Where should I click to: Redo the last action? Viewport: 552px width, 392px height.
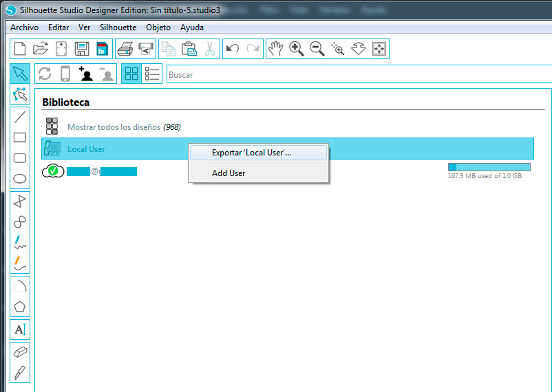(x=253, y=48)
